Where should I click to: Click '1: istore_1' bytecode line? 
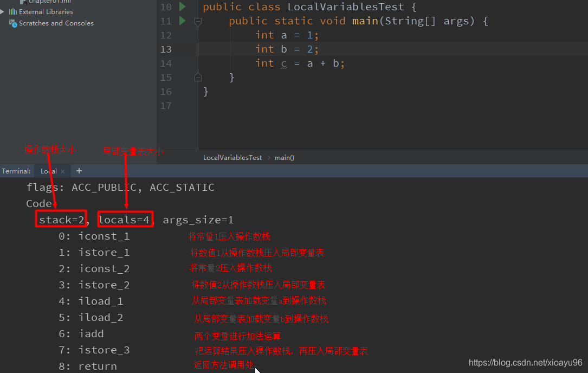click(94, 252)
